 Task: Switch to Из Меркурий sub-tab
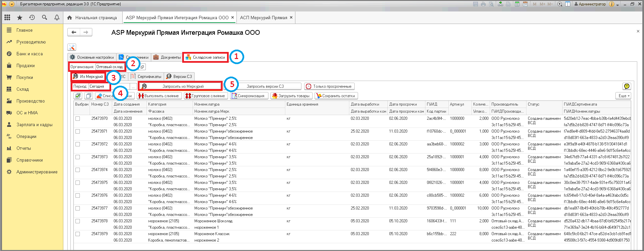pyautogui.click(x=88, y=77)
